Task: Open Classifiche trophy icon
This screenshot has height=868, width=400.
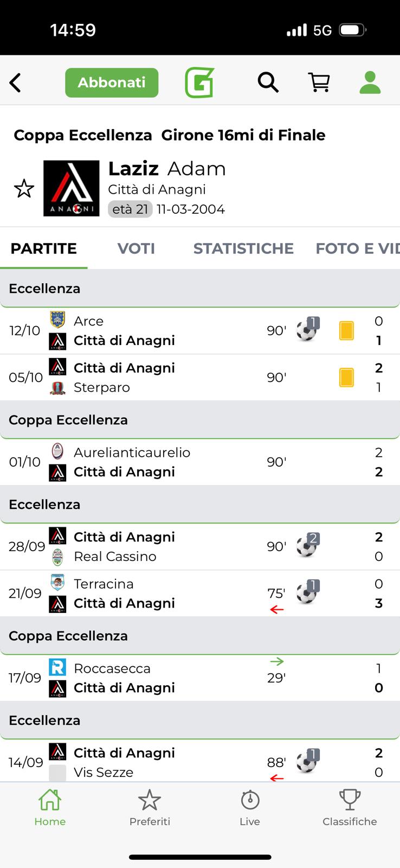Action: tap(350, 807)
